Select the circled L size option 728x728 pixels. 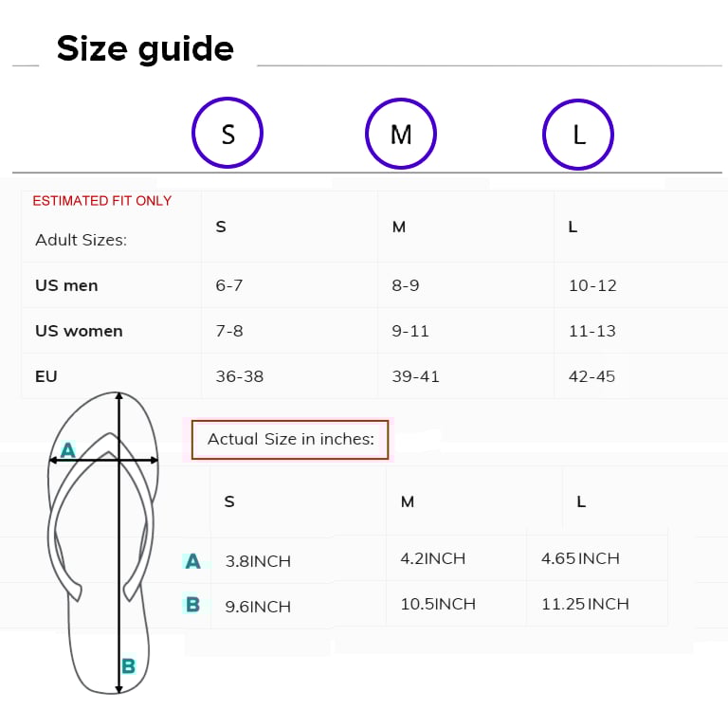[x=578, y=134]
